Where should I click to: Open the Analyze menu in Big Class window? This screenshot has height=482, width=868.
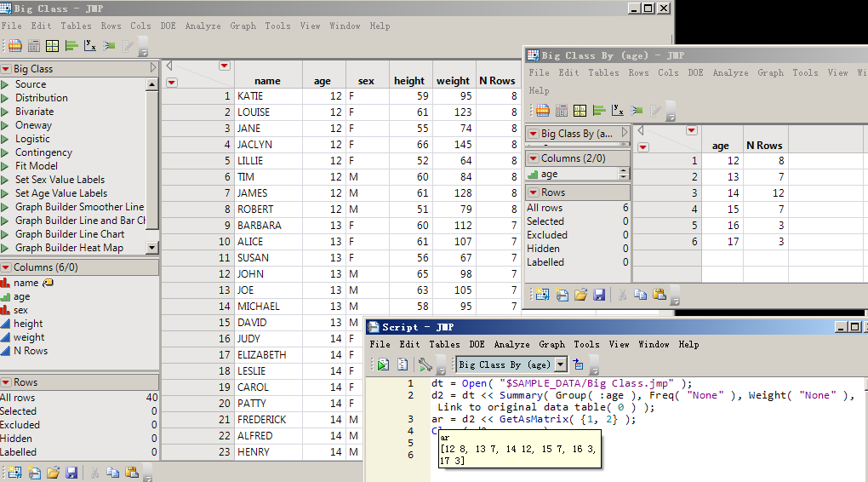click(x=203, y=26)
